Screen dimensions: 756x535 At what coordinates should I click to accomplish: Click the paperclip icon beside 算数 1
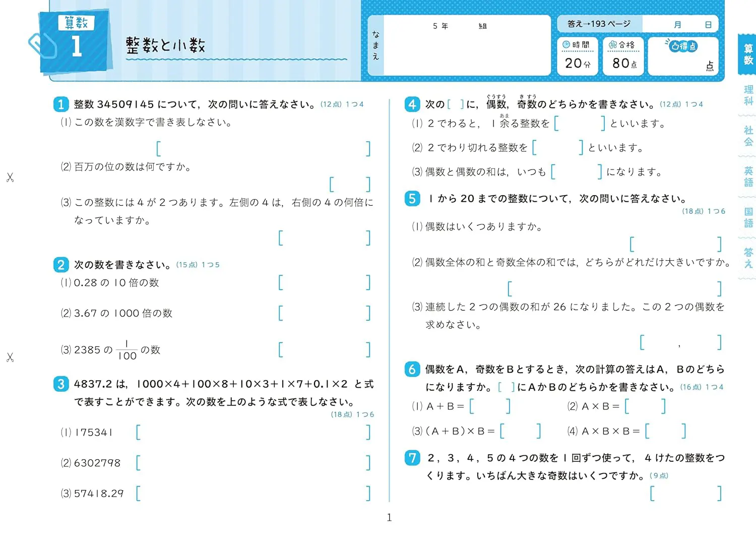pos(42,45)
